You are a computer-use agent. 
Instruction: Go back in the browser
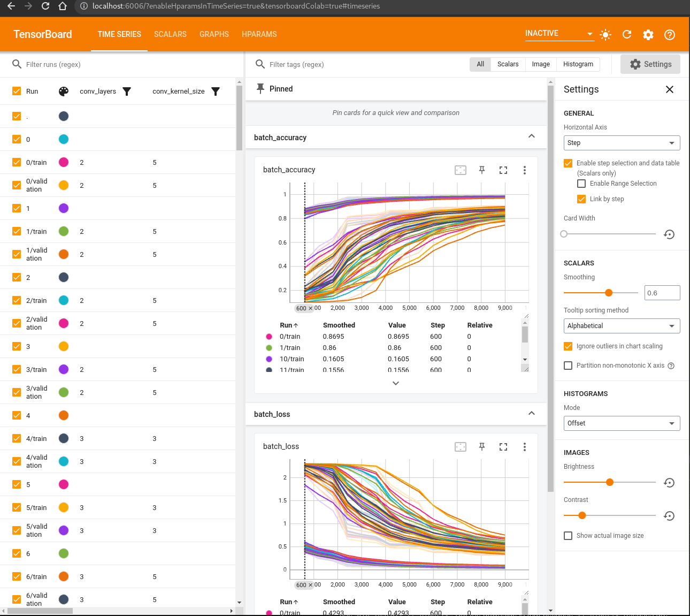tap(11, 6)
